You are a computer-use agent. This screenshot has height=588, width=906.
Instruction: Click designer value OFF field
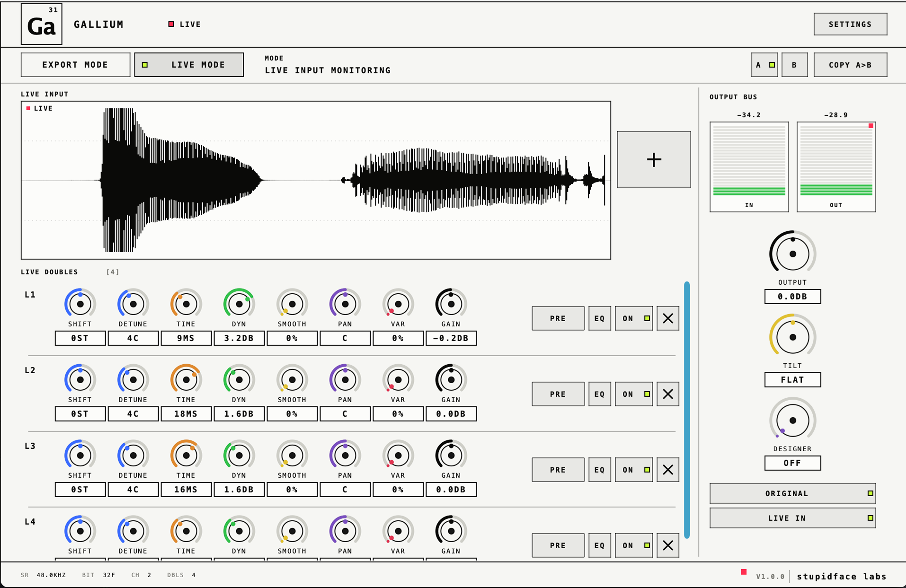[x=792, y=463]
